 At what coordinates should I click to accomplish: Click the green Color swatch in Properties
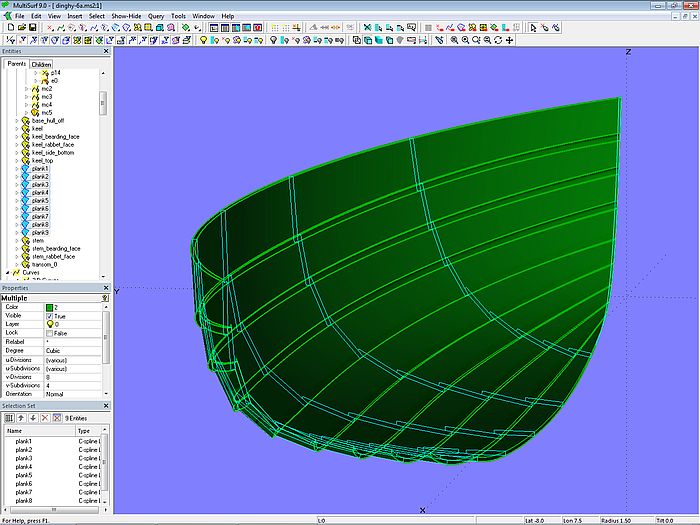click(50, 307)
